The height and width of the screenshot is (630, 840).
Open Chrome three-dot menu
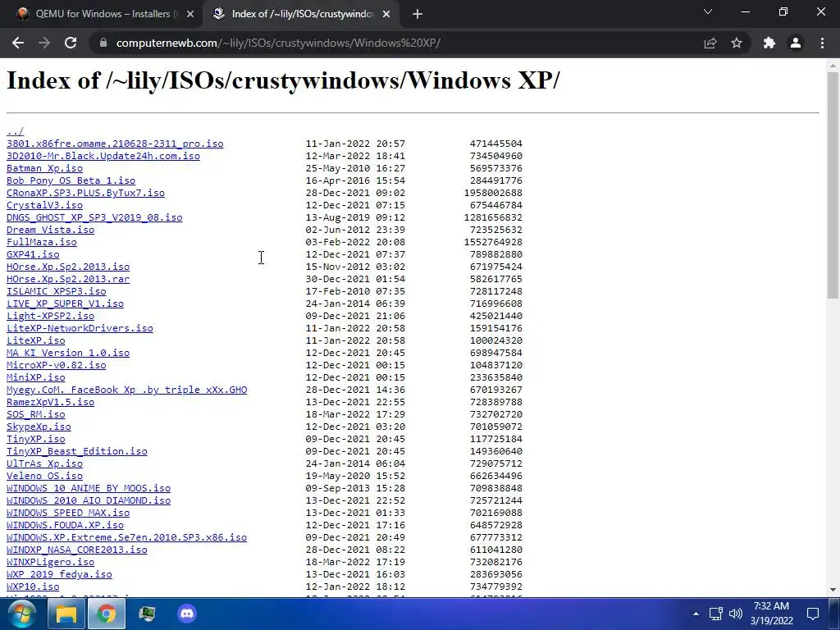(822, 43)
